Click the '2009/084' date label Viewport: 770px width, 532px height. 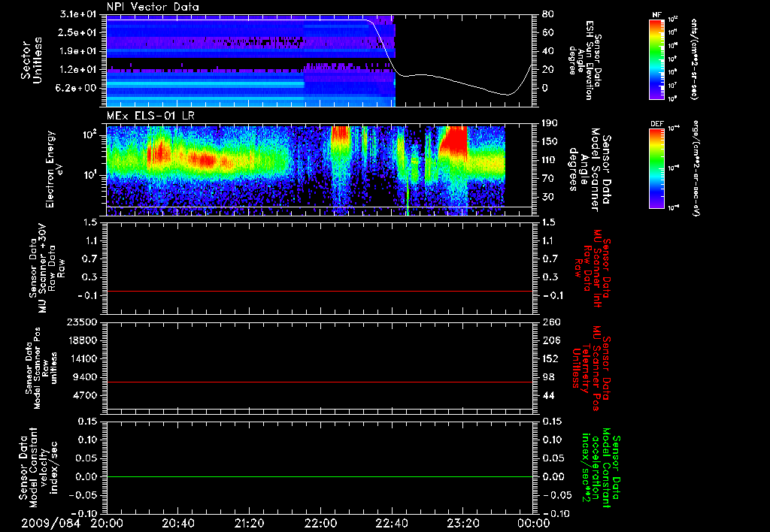[x=50, y=523]
